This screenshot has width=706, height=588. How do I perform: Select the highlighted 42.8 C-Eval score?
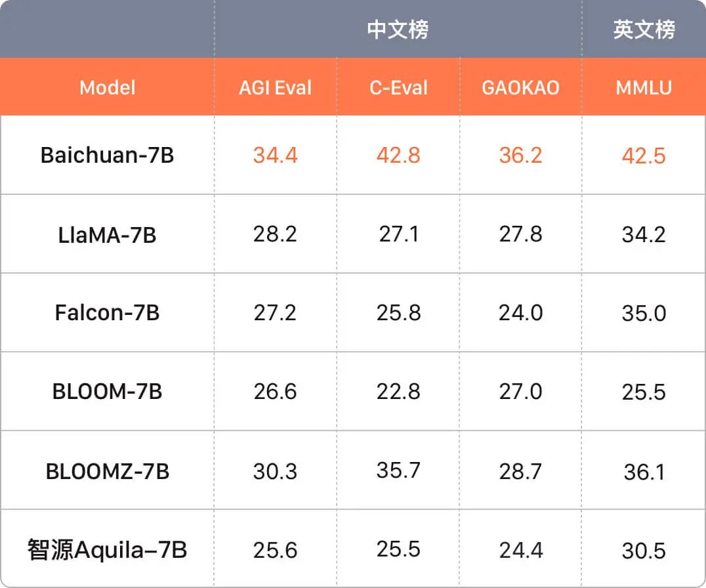[x=398, y=155]
